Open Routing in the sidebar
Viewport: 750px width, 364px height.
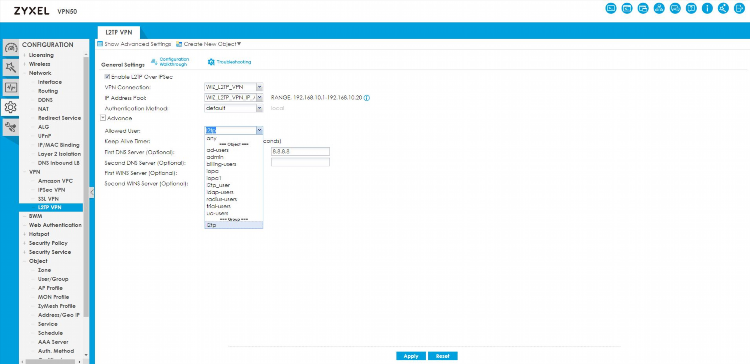pyautogui.click(x=48, y=91)
